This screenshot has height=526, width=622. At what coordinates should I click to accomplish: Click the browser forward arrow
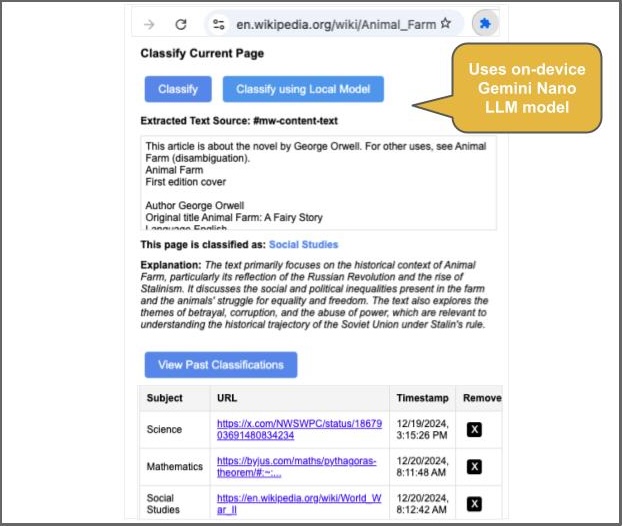[149, 25]
